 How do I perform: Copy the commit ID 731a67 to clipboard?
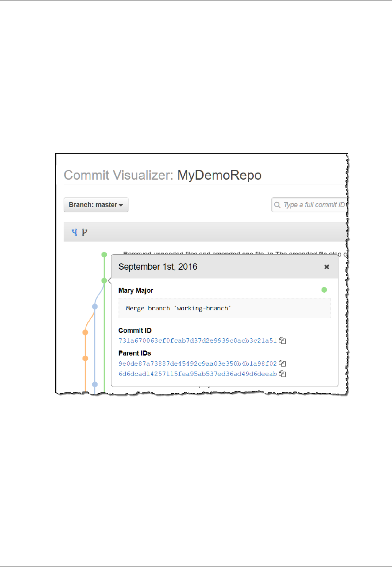click(x=283, y=341)
